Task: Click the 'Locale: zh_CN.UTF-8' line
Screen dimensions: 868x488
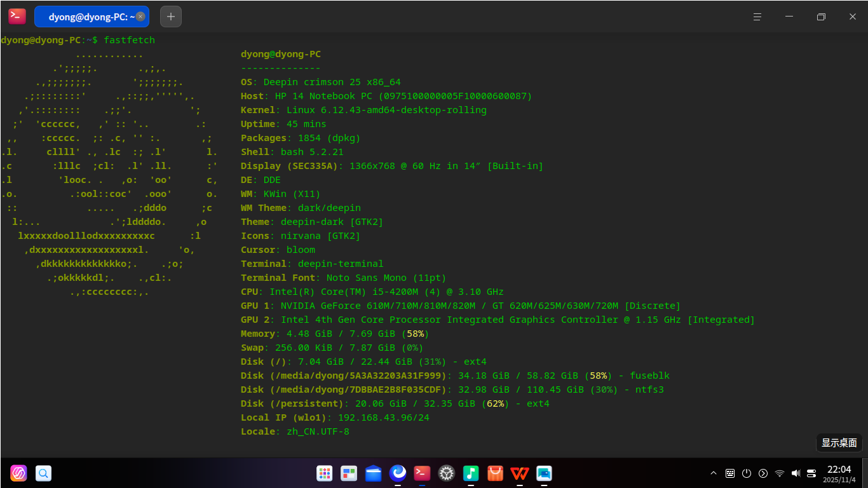Action: point(295,431)
